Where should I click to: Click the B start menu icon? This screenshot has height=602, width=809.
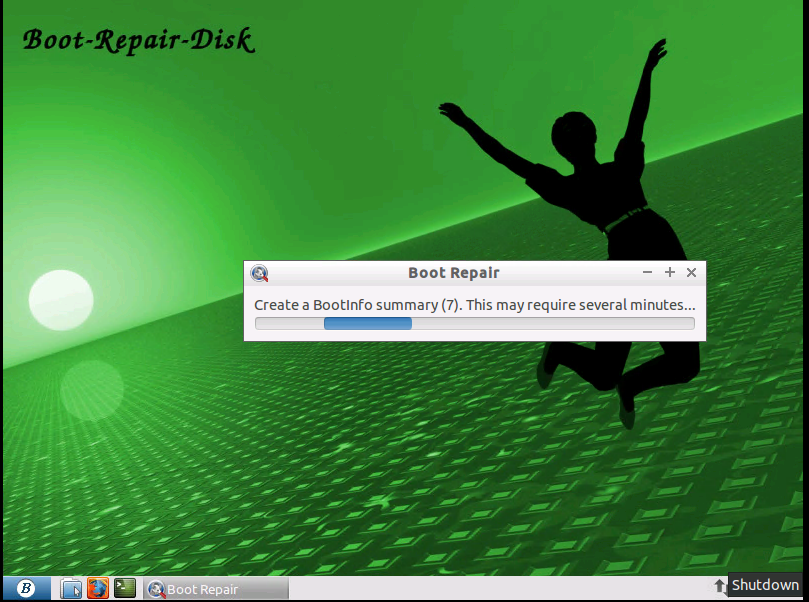click(x=27, y=588)
